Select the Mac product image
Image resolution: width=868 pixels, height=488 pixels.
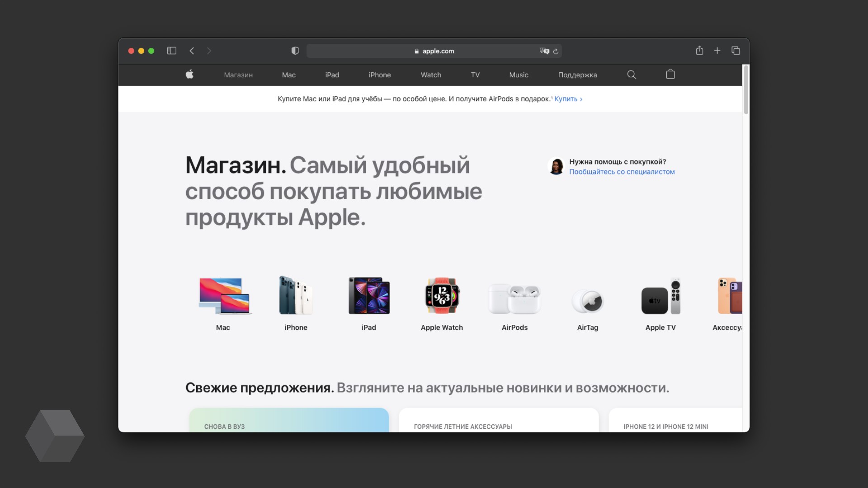pyautogui.click(x=225, y=296)
